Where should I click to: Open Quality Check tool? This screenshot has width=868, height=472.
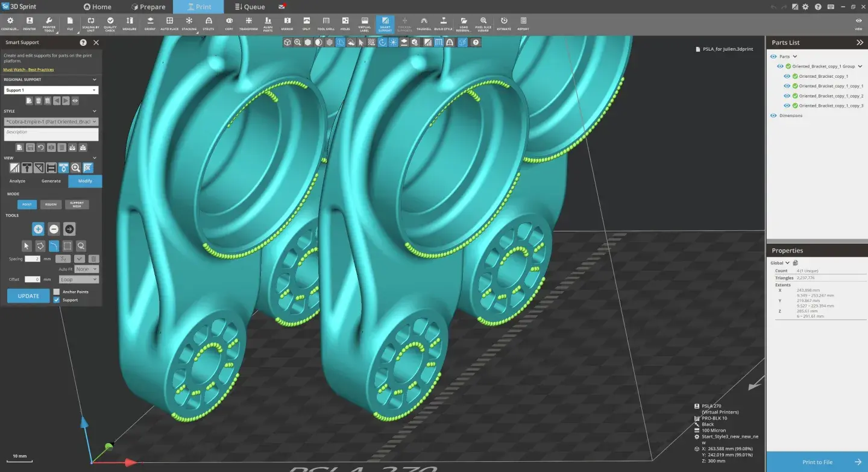[x=110, y=24]
